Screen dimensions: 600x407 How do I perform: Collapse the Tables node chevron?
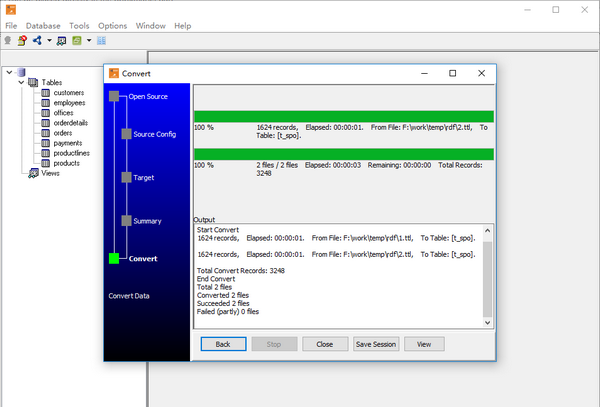coord(21,82)
